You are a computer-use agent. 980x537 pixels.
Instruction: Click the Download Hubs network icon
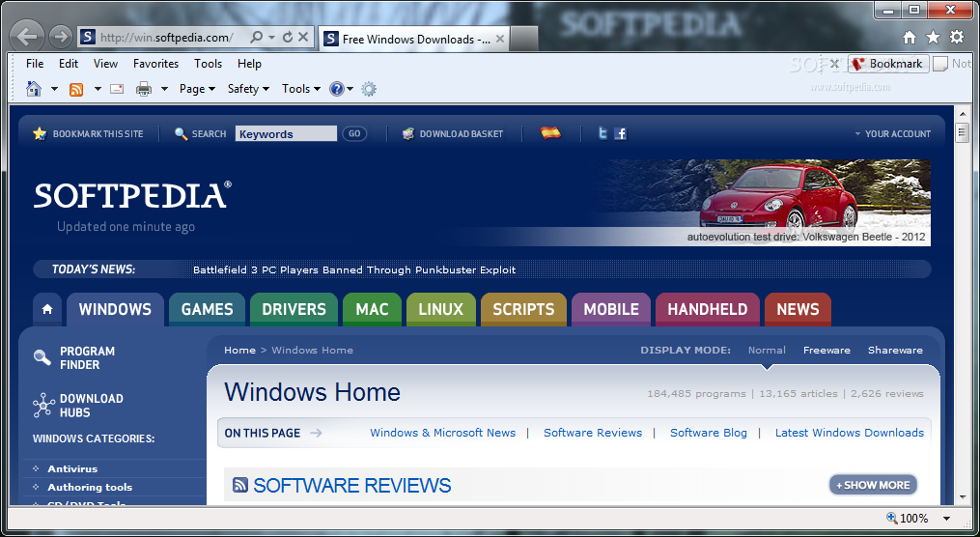pos(43,405)
